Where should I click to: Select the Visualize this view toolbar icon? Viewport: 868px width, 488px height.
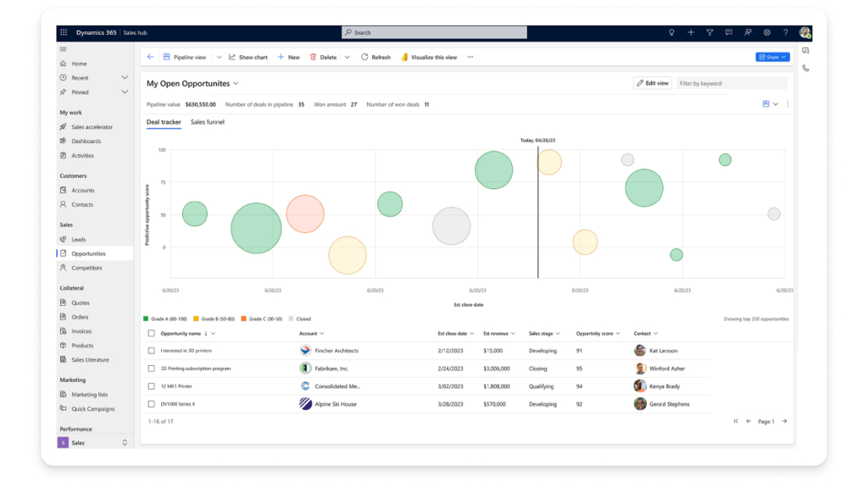coord(404,57)
